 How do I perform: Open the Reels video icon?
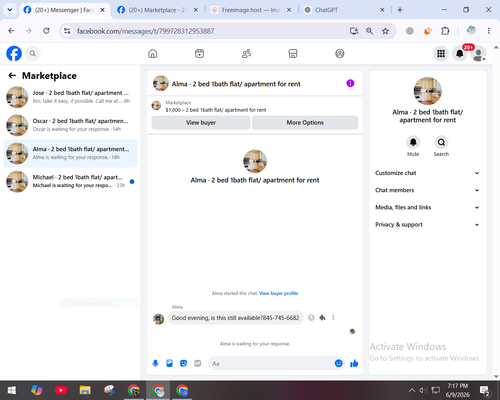(x=199, y=53)
